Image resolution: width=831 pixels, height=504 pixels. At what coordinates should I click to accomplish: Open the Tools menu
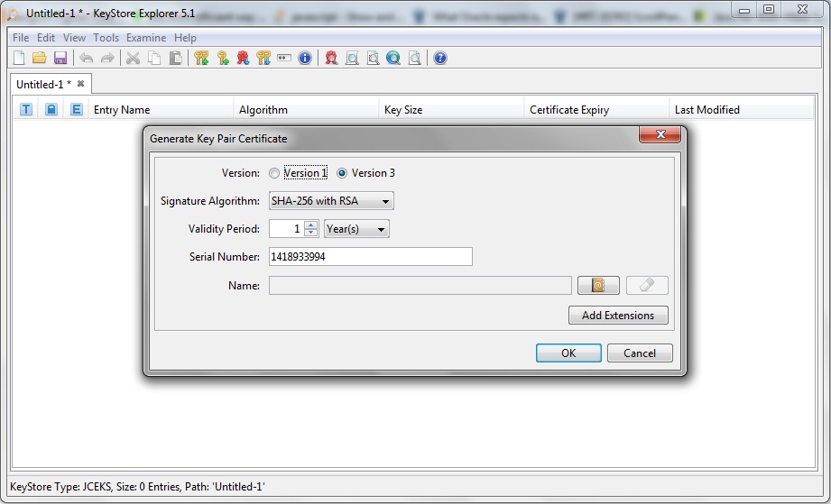coord(106,38)
